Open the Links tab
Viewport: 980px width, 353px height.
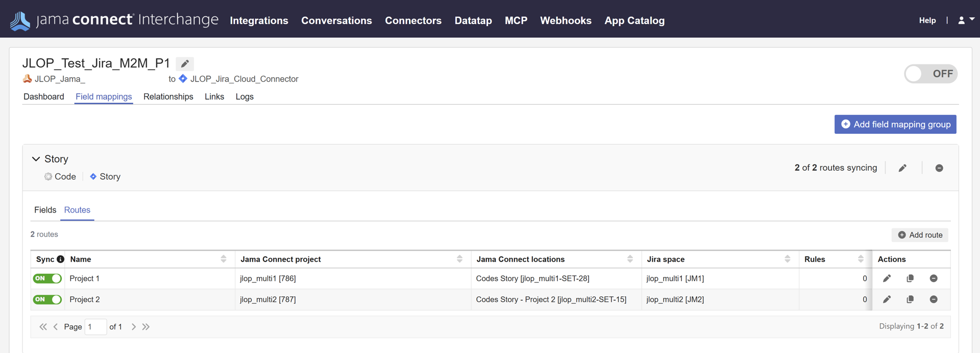(x=214, y=97)
